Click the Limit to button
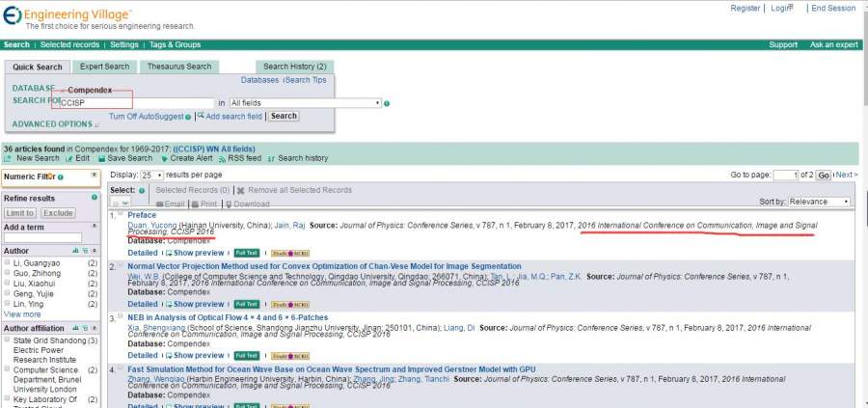Screen dimensions: 868x408 pos(20,213)
